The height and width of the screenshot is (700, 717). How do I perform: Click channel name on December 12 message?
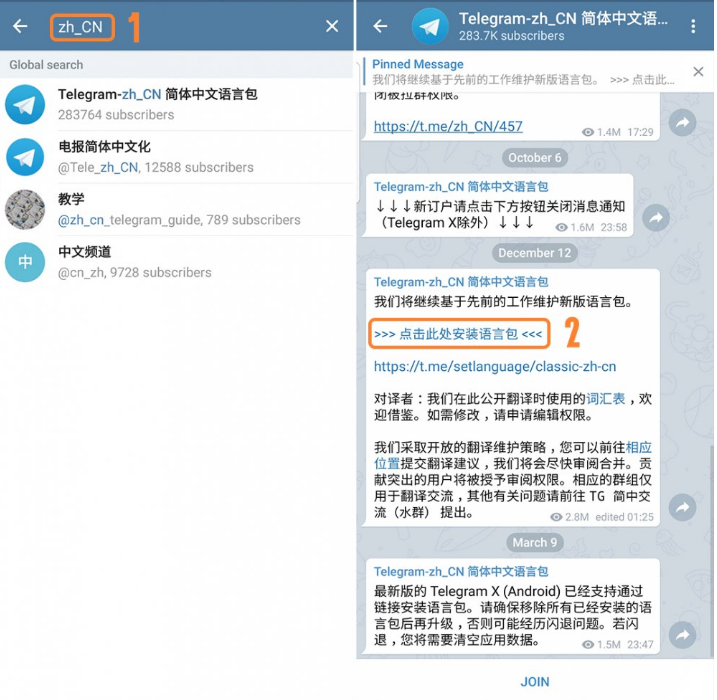[x=461, y=282]
